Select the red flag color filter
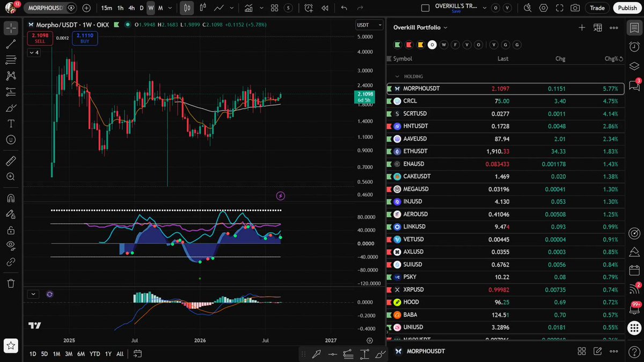Screen dimensions: 644x362 click(x=409, y=45)
